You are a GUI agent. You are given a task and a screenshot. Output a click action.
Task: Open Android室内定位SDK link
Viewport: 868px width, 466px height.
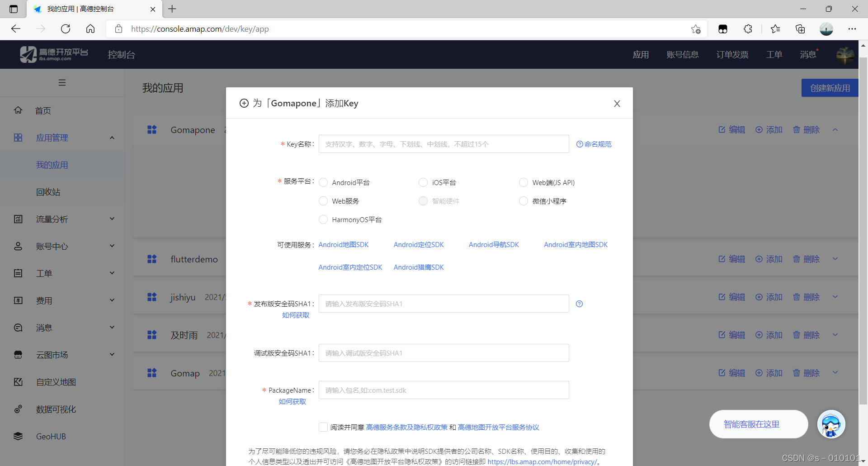tap(350, 267)
